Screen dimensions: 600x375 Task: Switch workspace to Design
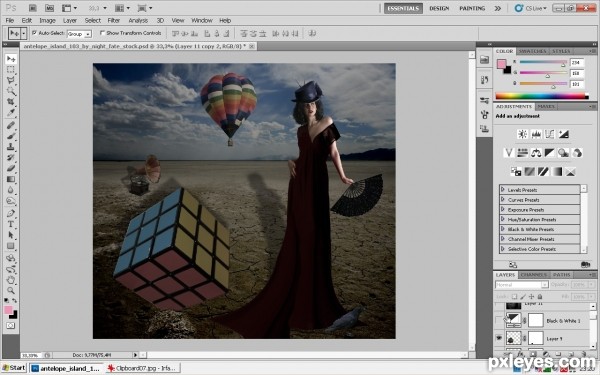[x=439, y=8]
